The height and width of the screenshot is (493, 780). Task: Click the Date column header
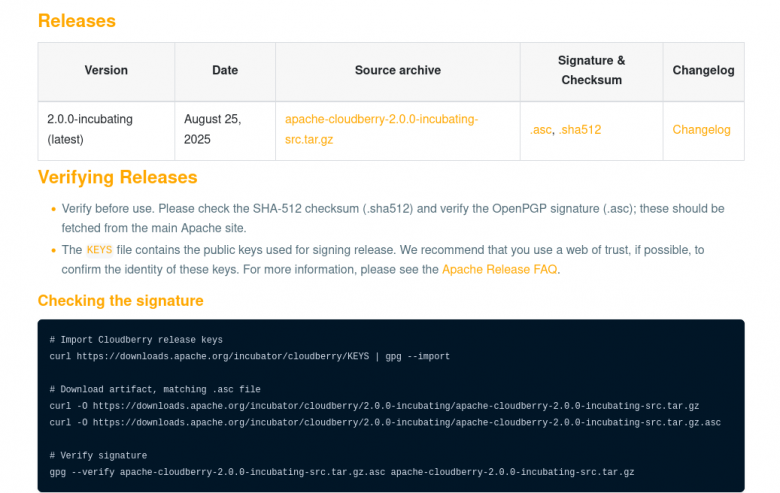(x=225, y=70)
